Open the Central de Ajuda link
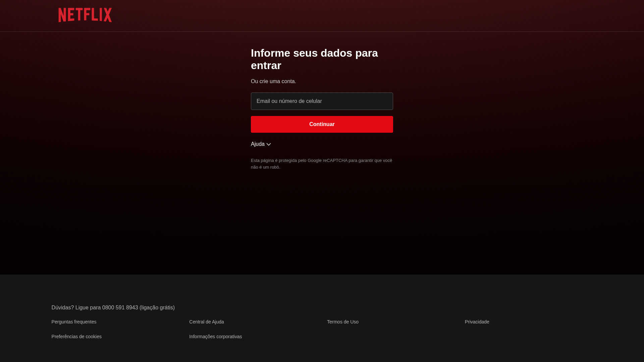 [207, 322]
